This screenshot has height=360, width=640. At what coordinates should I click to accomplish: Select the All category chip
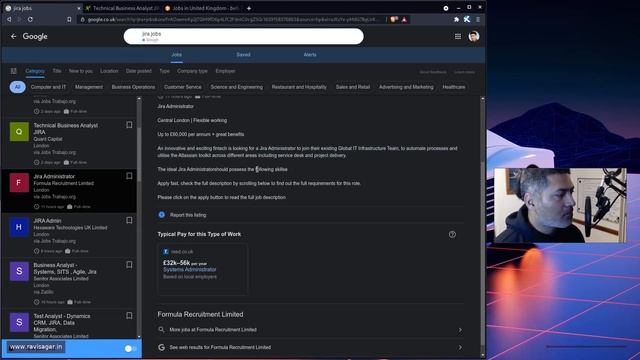point(18,87)
